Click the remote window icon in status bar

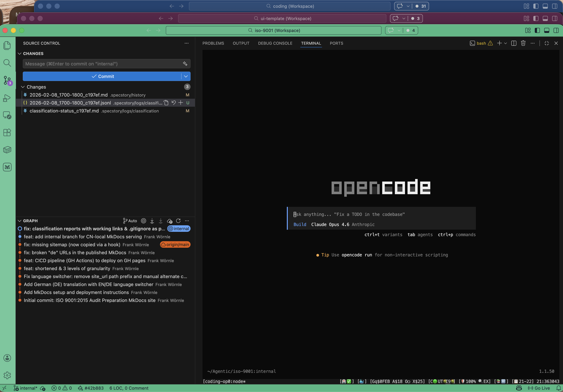[4, 388]
